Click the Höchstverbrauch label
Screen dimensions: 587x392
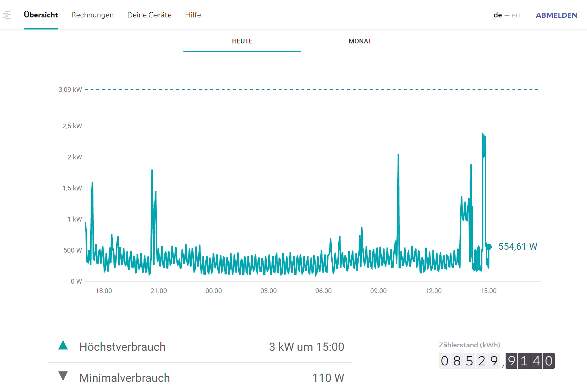(123, 347)
